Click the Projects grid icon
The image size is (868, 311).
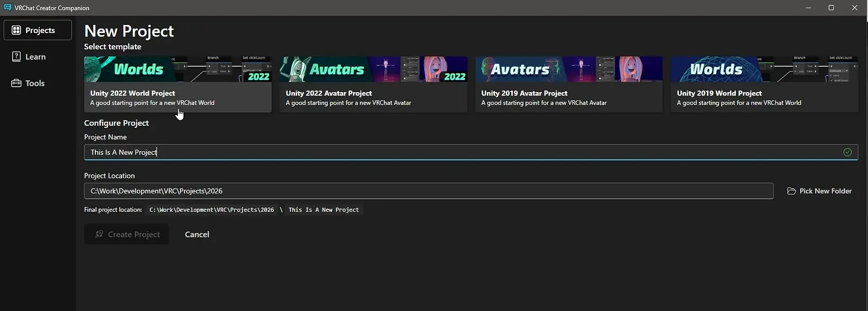tap(16, 30)
